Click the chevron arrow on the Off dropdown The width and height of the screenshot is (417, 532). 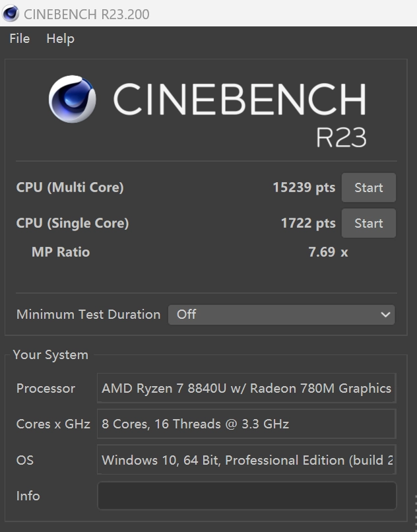coord(385,315)
